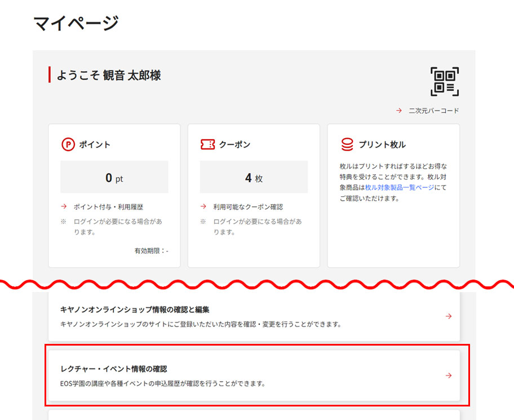Select レクチャー・イベント情報の確認 heading
Viewport: 514px width, 420px height.
(x=113, y=369)
